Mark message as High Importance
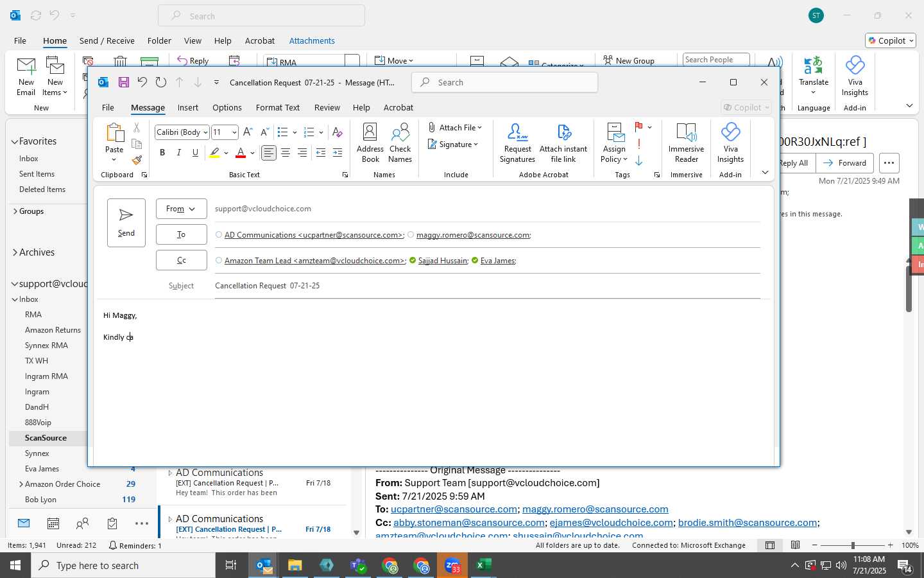924x578 pixels. click(639, 144)
